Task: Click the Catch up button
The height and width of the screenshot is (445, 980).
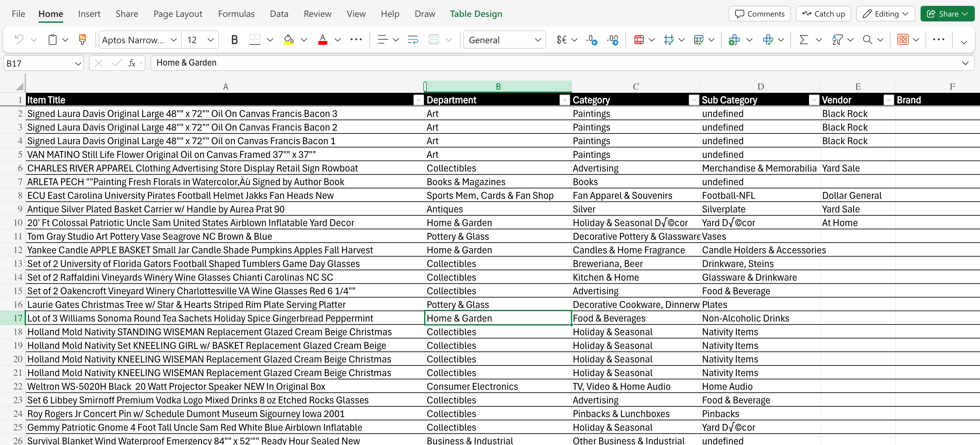Action: click(x=823, y=14)
